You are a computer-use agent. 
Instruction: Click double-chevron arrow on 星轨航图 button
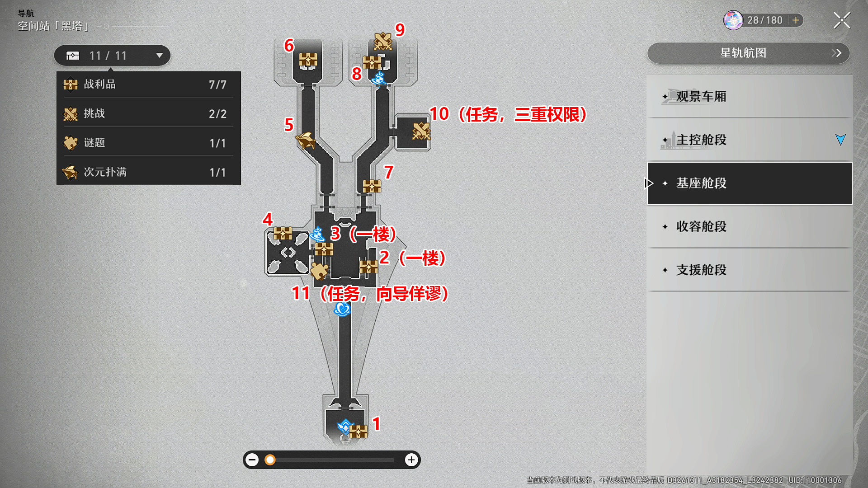tap(836, 53)
